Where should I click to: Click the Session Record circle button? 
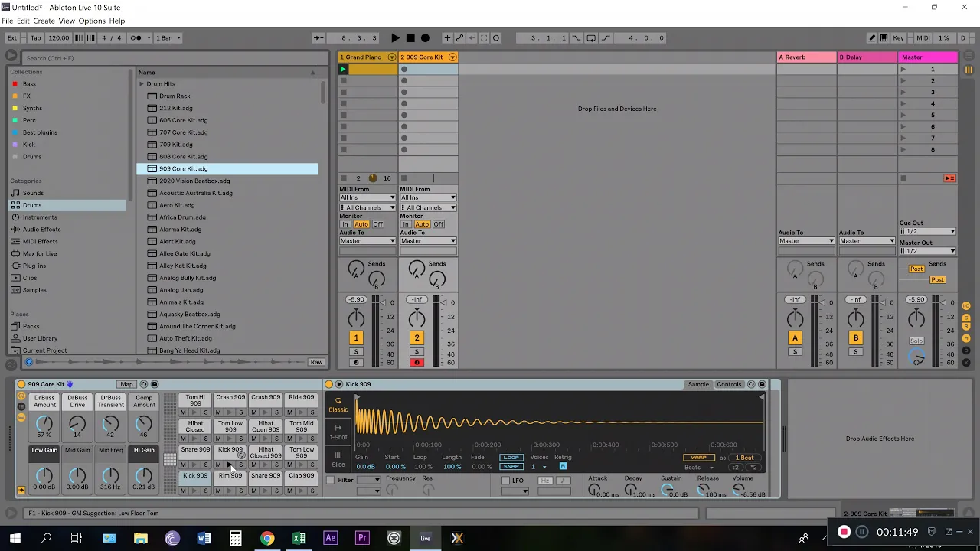click(496, 37)
